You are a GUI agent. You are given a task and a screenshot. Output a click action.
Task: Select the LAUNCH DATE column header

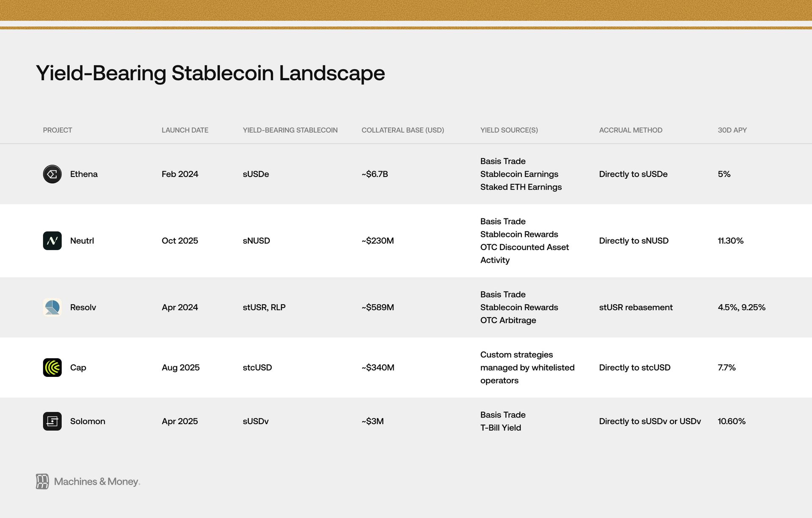[x=185, y=130]
